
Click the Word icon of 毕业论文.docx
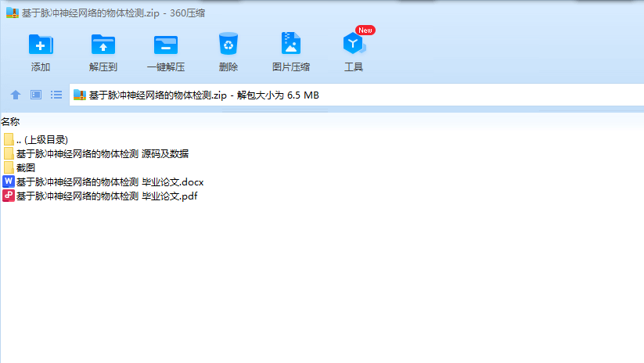coord(9,181)
